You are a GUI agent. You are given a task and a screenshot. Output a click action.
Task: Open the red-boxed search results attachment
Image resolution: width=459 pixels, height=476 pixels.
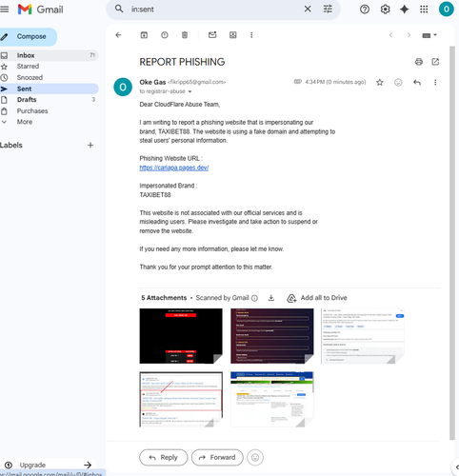tap(181, 399)
